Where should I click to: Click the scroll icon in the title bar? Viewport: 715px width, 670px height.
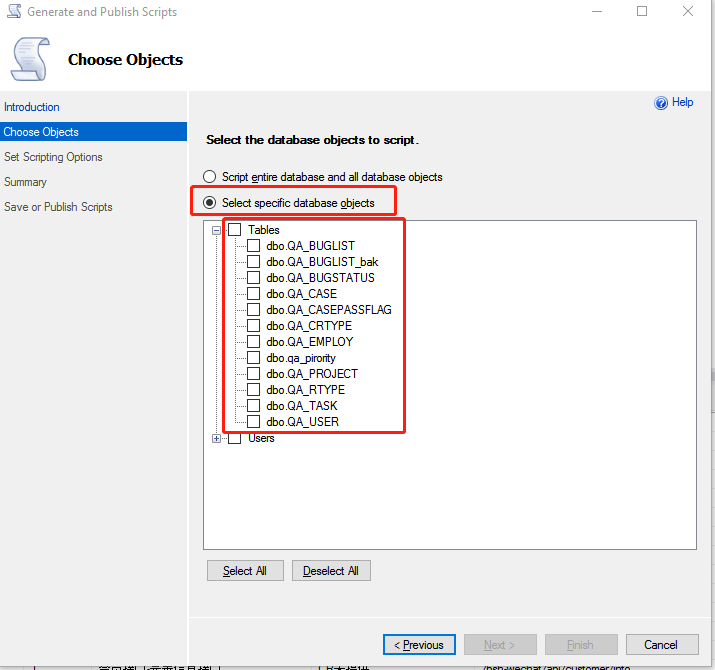(15, 11)
